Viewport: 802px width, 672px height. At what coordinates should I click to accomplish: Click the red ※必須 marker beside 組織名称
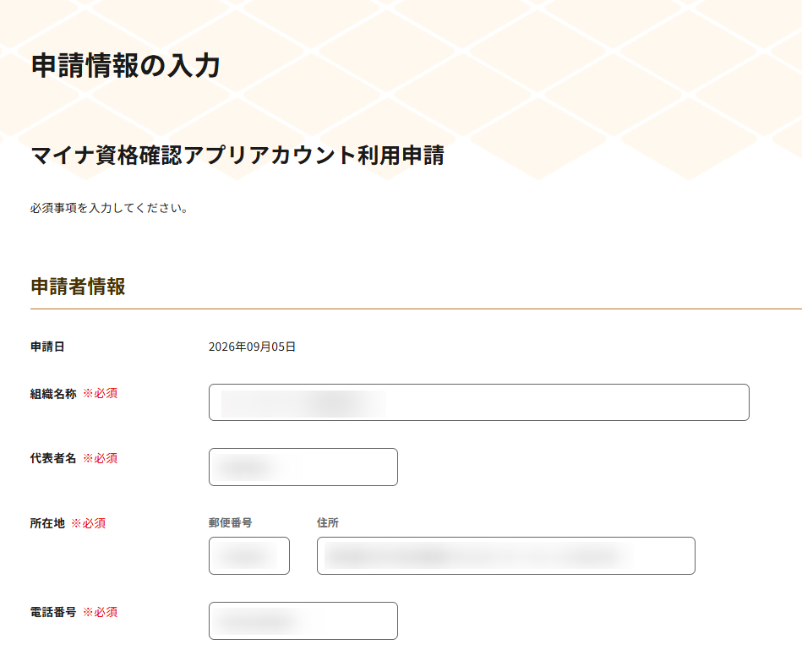(101, 394)
